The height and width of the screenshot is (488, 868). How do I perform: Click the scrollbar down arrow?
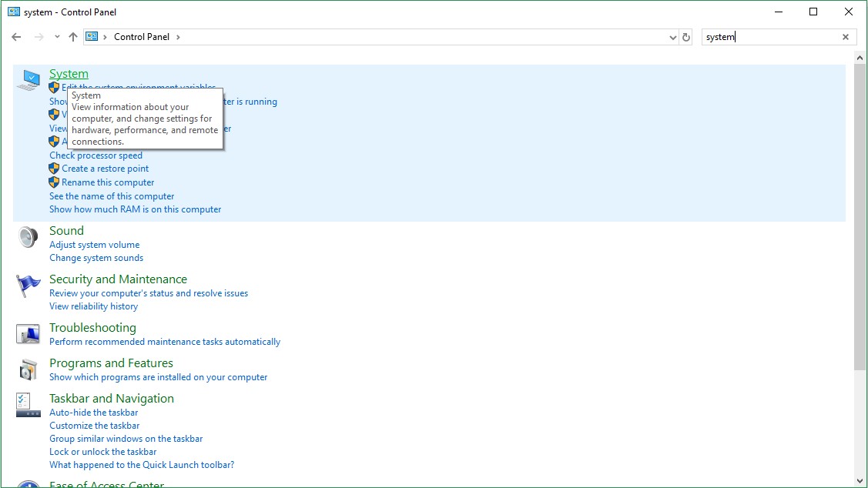click(x=860, y=482)
